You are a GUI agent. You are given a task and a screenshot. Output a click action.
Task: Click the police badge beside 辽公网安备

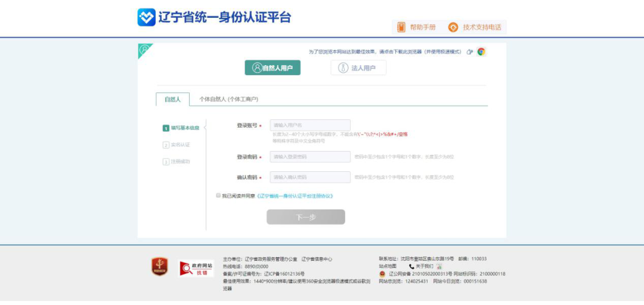pos(383,274)
